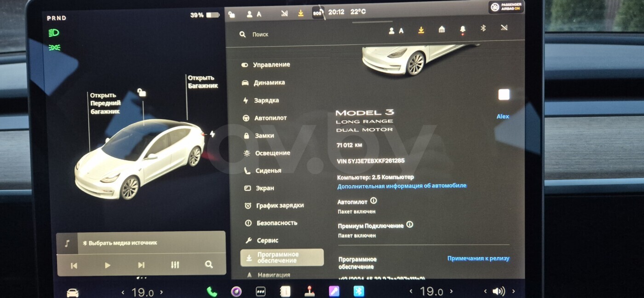
Task: Open the media equalizer settings icon
Action: 175,265
